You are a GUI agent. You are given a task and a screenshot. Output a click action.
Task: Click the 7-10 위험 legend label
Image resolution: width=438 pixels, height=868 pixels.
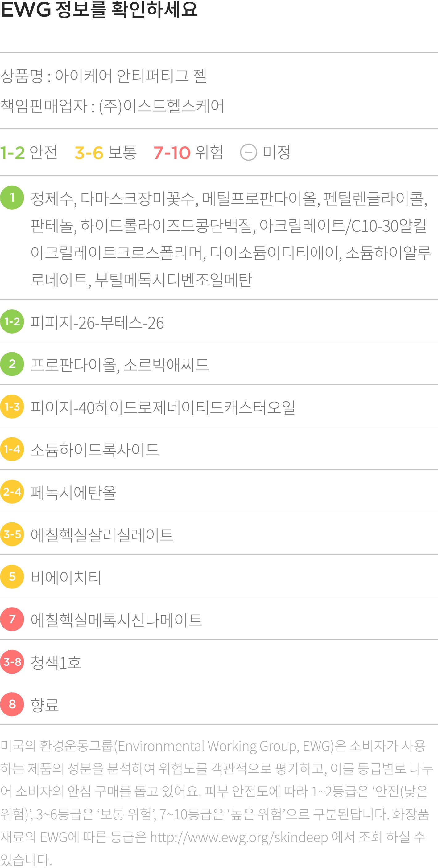[x=188, y=152]
